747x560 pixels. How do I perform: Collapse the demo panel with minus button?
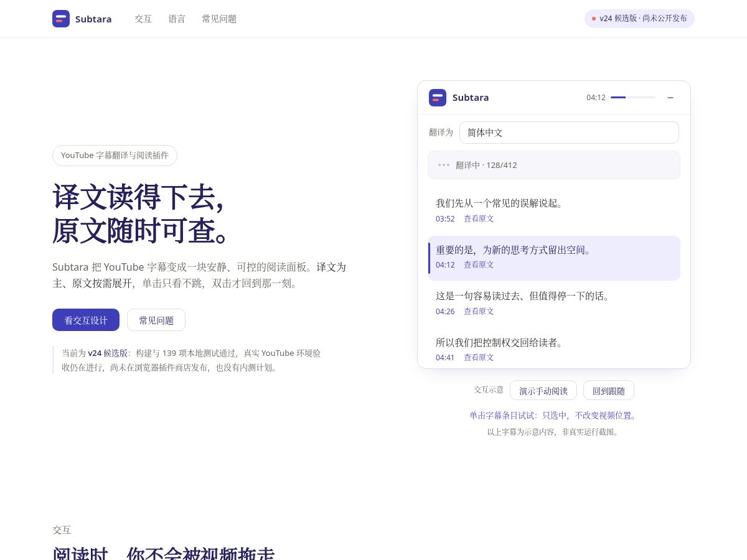[670, 98]
